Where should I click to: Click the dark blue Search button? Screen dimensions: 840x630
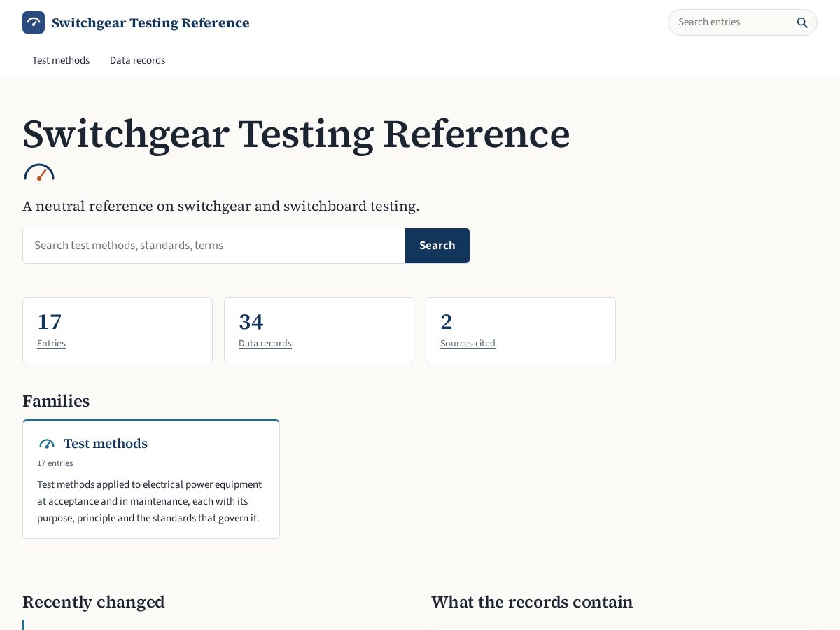(x=437, y=246)
